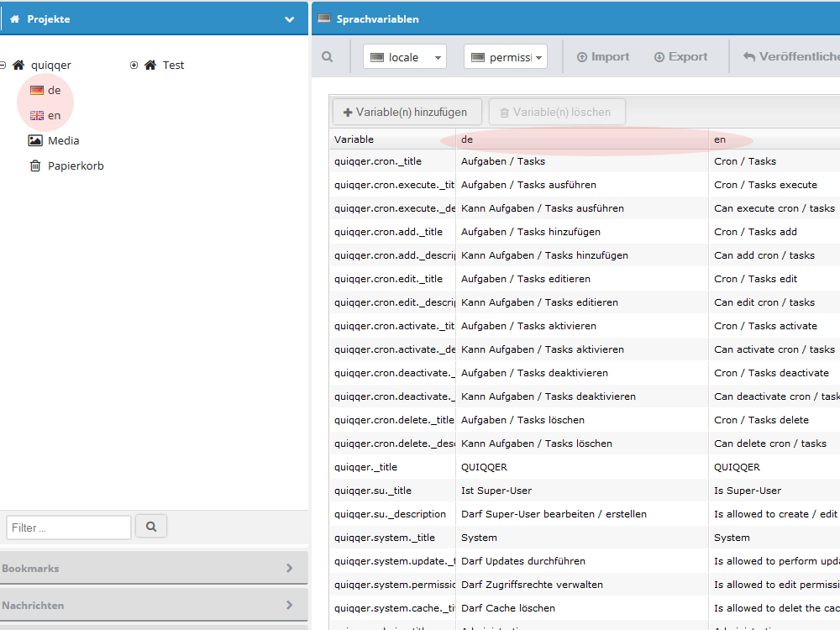Image resolution: width=840 pixels, height=630 pixels.
Task: Sort by the en column header
Action: click(x=774, y=139)
